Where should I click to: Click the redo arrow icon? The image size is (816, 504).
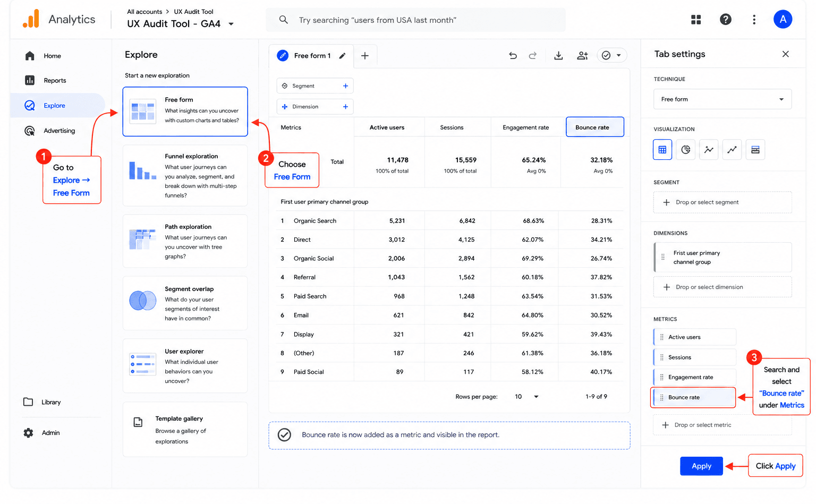point(532,55)
